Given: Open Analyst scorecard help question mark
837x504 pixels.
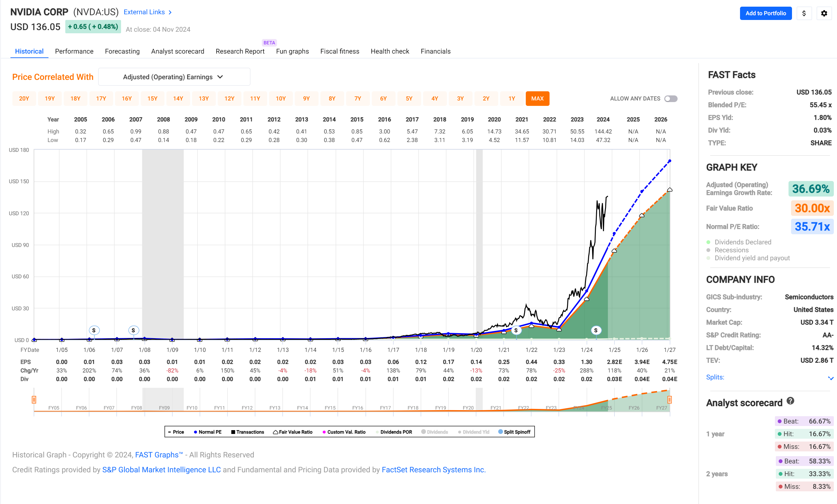Looking at the screenshot, I should click(790, 401).
